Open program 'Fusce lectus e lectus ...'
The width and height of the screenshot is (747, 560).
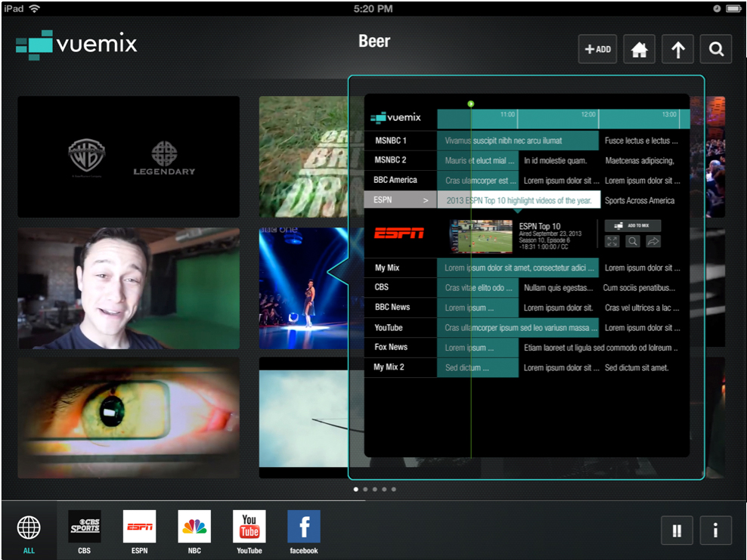pyautogui.click(x=640, y=141)
